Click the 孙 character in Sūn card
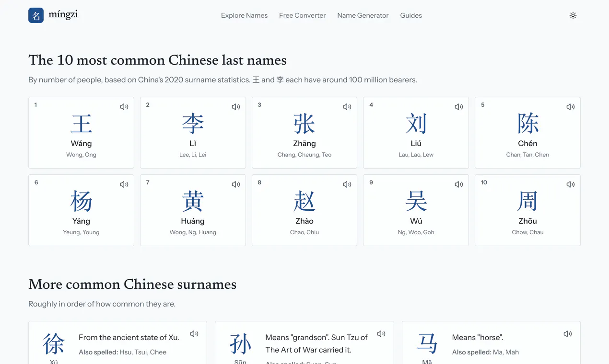Image resolution: width=609 pixels, height=364 pixels. coord(240,344)
